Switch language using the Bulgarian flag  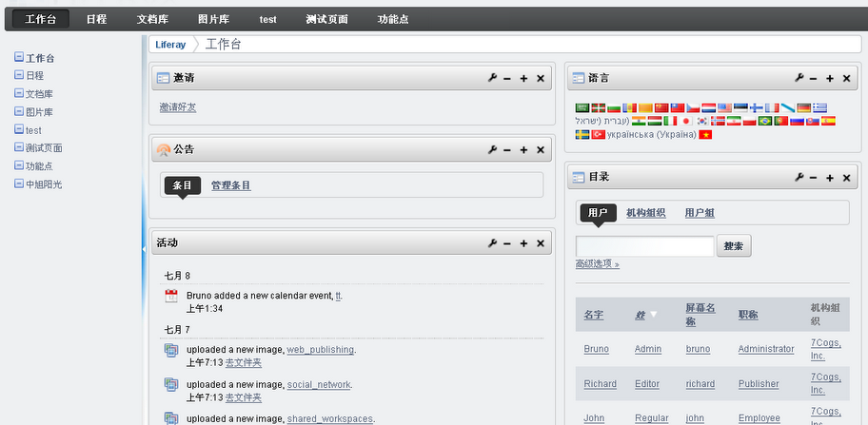[614, 107]
